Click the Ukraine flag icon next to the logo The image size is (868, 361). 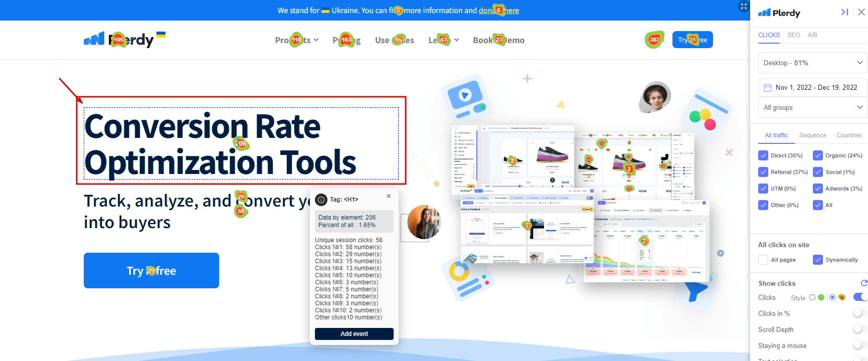[161, 35]
